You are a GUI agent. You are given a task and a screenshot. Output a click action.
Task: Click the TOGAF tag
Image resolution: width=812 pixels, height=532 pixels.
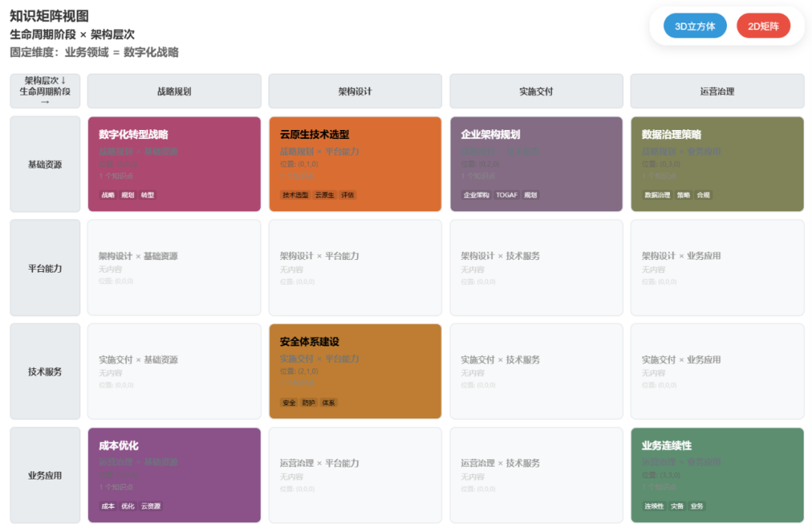[507, 195]
